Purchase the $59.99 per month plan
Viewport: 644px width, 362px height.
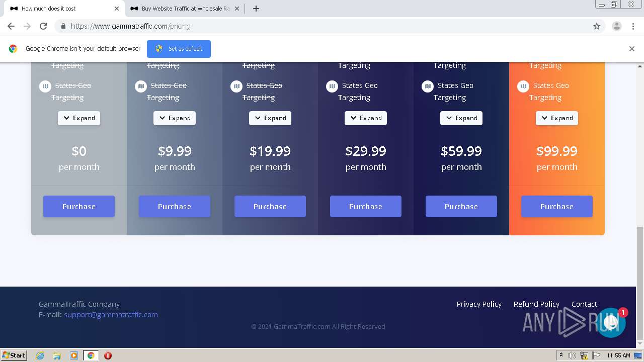coord(461,207)
